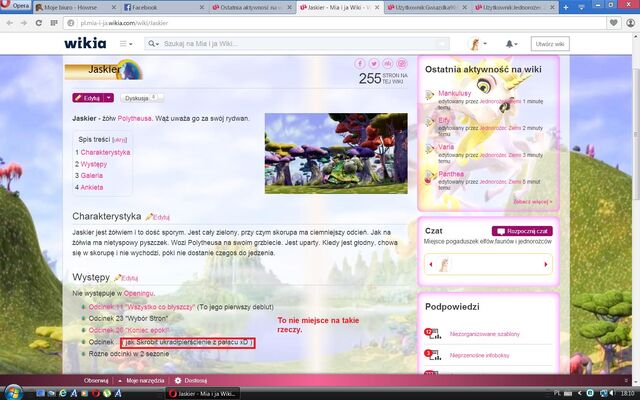Open the user avatar dropdown in wikia header
This screenshot has height=400, width=640.
[478, 44]
